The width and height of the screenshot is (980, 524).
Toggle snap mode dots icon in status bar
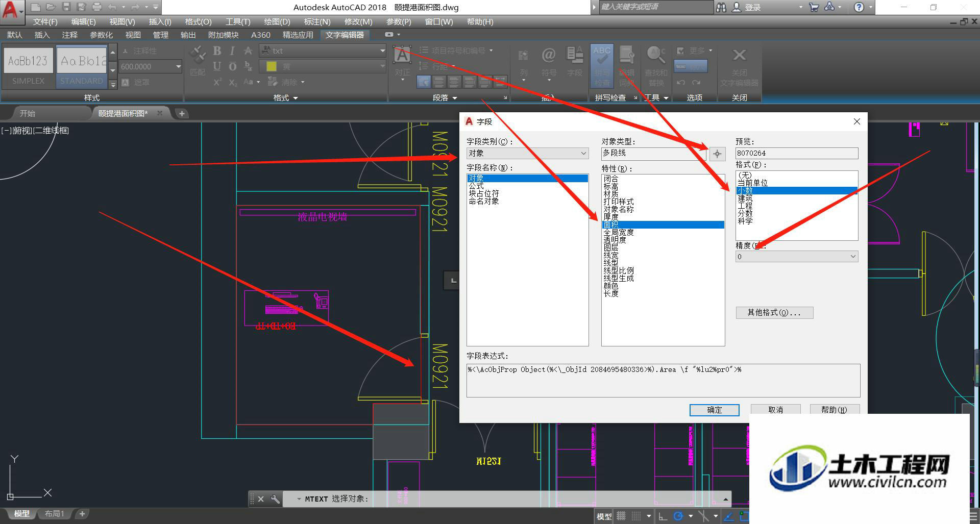[x=636, y=516]
